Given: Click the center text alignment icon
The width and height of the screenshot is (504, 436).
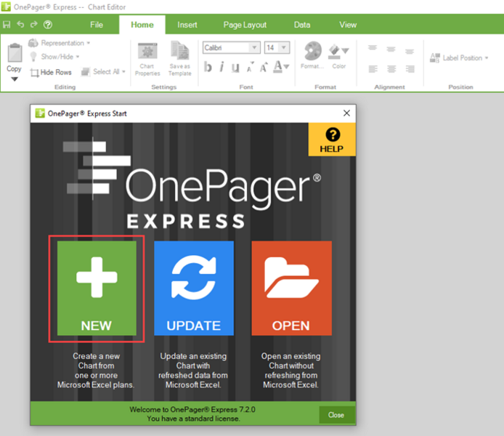Looking at the screenshot, I should [x=391, y=69].
